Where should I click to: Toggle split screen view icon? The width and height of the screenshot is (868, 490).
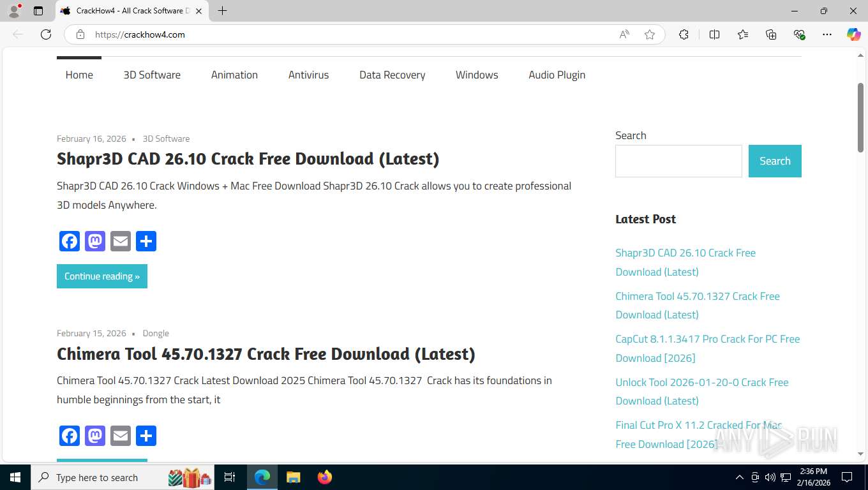714,34
